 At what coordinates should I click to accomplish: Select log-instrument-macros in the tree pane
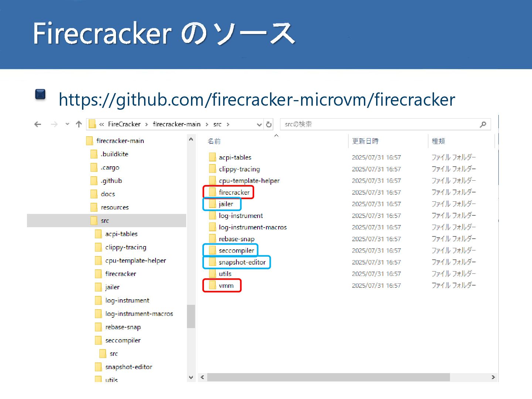point(139,314)
